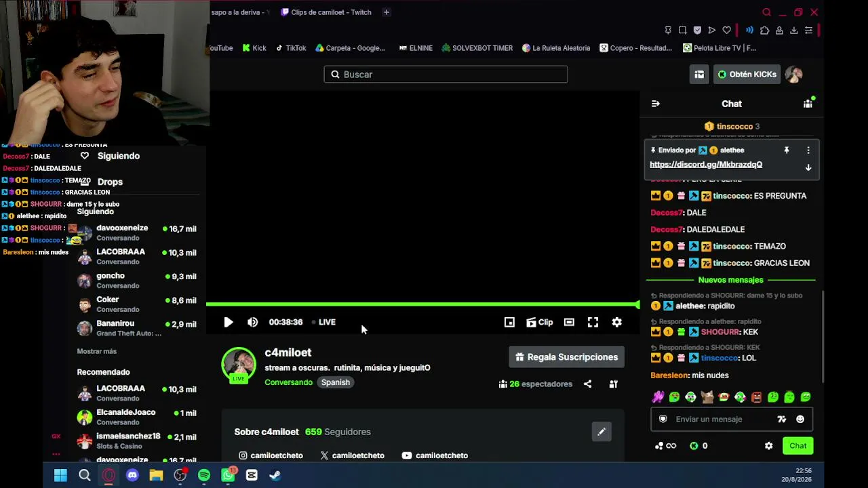
Task: Open browser extensions puzzle icon
Action: tap(764, 30)
